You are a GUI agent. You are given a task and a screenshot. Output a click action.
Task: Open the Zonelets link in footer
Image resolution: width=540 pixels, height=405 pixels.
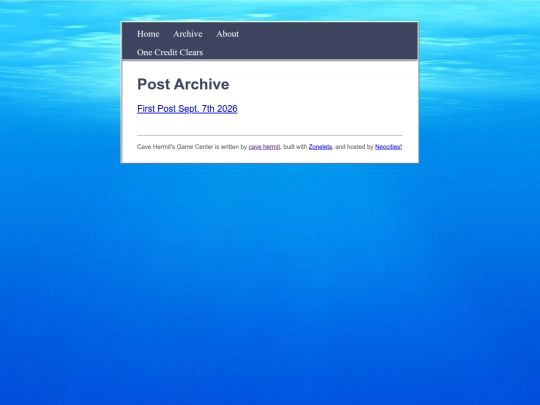[320, 147]
